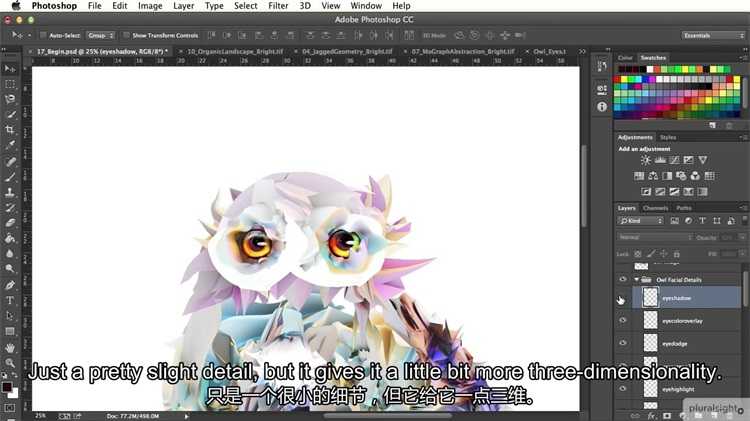Select the Path Selection tool

click(10, 316)
